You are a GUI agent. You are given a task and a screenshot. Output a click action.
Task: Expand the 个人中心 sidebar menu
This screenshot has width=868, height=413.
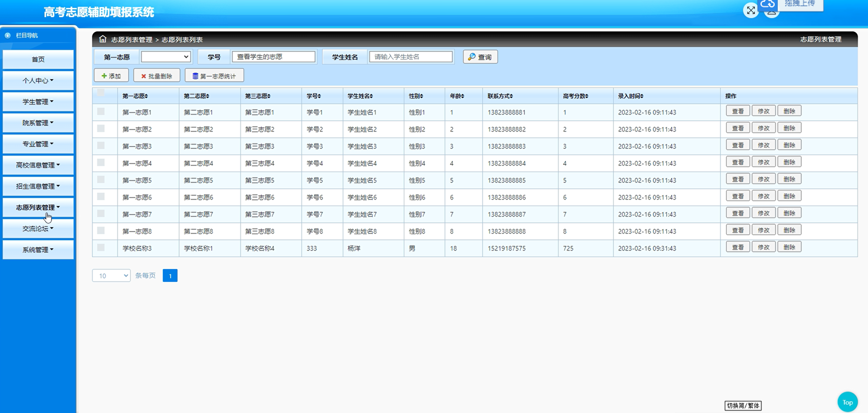click(x=38, y=81)
